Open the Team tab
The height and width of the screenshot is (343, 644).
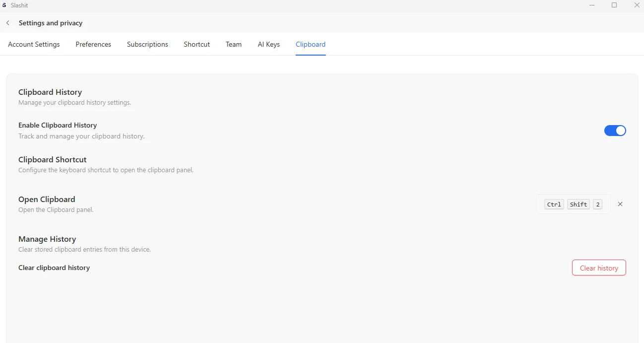pyautogui.click(x=234, y=44)
